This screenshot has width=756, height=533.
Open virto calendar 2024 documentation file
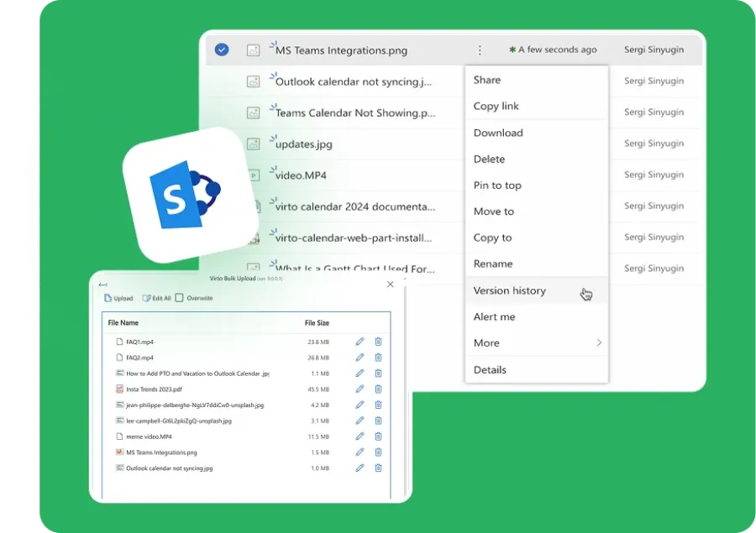[x=355, y=206]
